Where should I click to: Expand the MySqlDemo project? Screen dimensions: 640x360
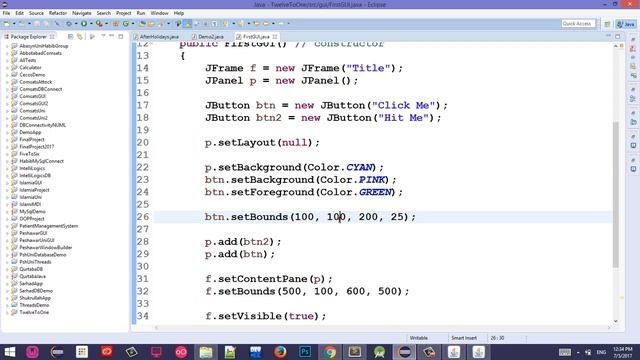coord(7,211)
